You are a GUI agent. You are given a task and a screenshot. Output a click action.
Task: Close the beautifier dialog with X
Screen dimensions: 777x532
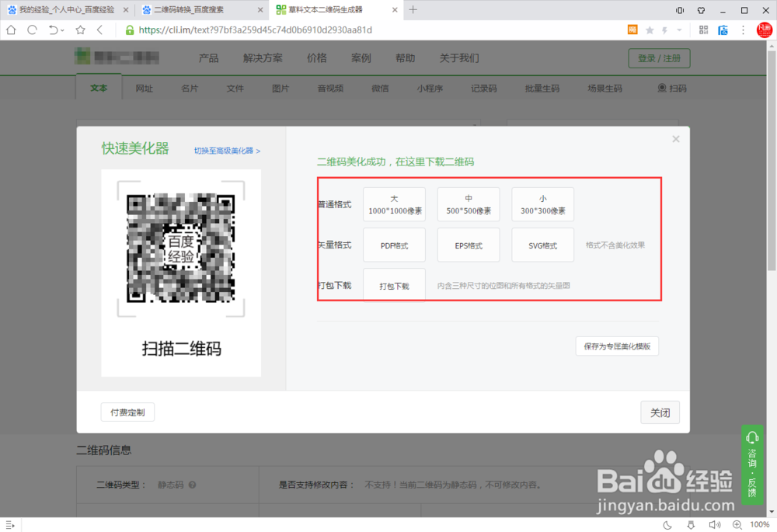click(x=676, y=139)
